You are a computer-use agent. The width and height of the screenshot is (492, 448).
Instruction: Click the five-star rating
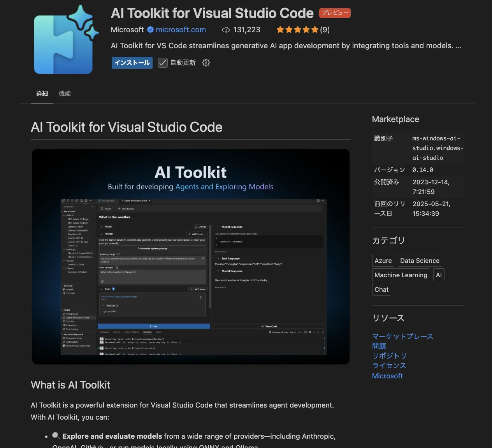pyautogui.click(x=297, y=30)
